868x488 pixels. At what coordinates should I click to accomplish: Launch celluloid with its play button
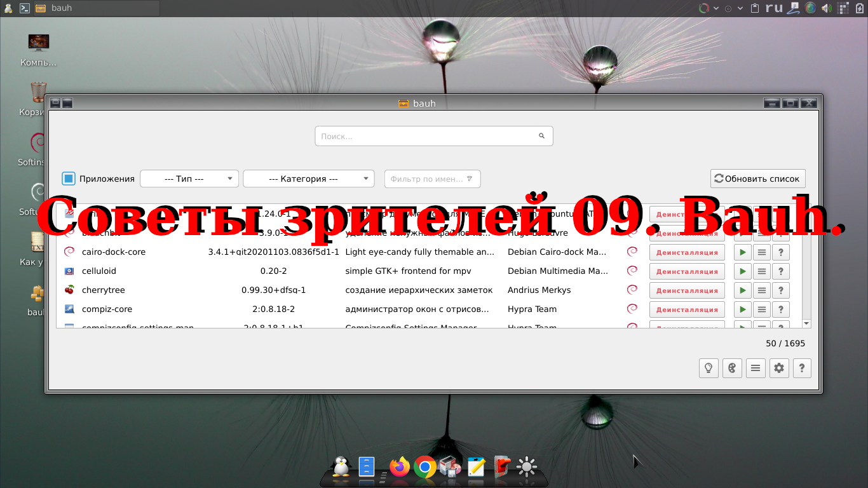pos(742,271)
